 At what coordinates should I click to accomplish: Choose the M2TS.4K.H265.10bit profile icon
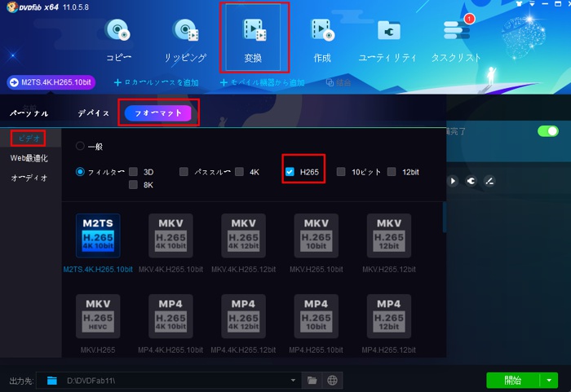tap(98, 236)
